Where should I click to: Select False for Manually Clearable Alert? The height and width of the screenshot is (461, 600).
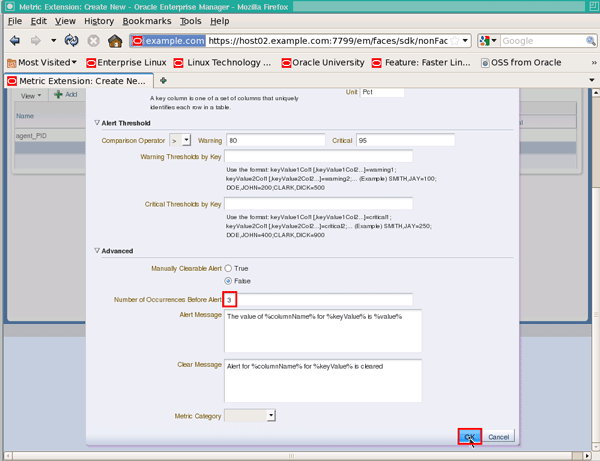click(228, 281)
